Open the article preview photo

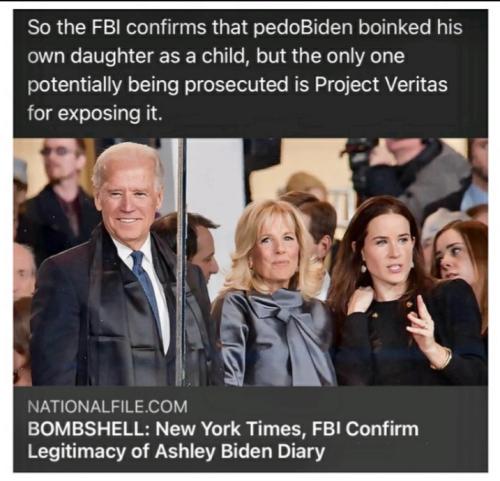(x=250, y=262)
